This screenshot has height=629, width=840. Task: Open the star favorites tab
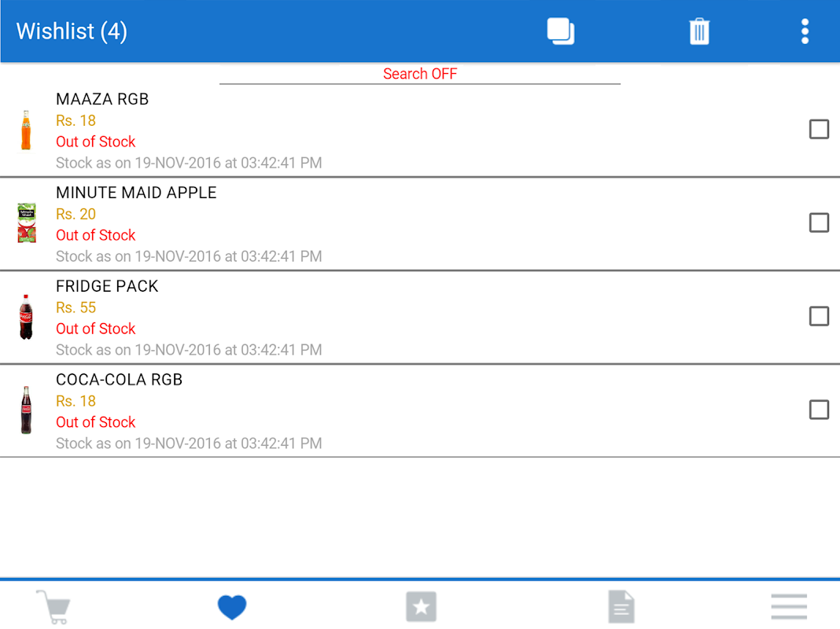click(x=421, y=606)
